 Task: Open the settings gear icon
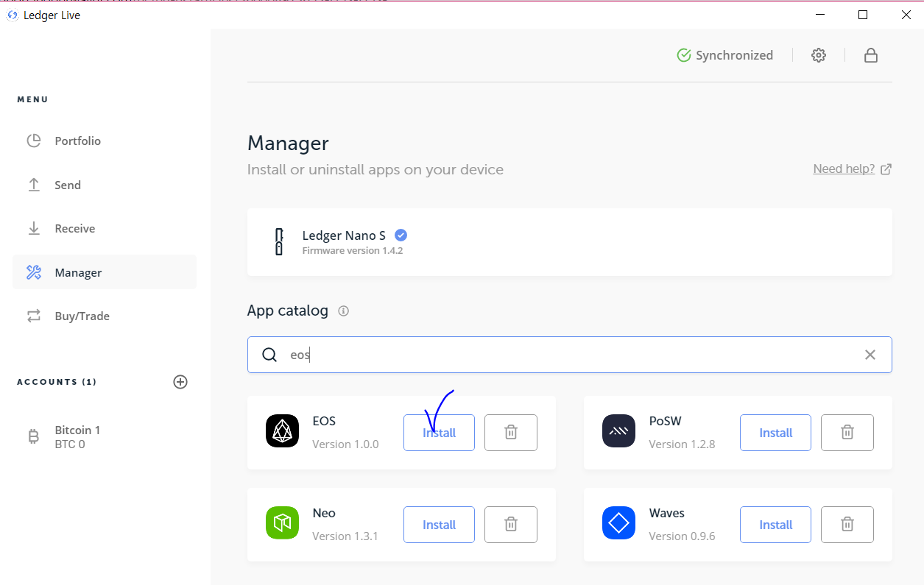pyautogui.click(x=819, y=55)
